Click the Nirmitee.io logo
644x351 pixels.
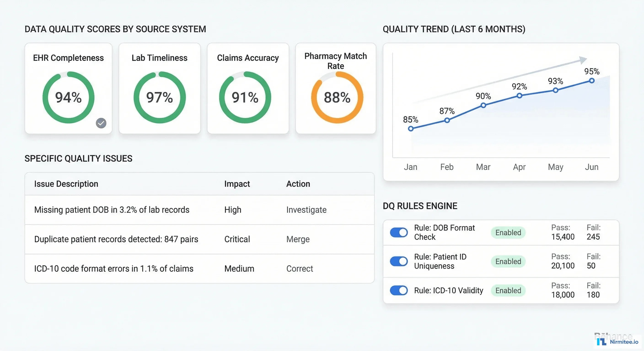coord(617,341)
